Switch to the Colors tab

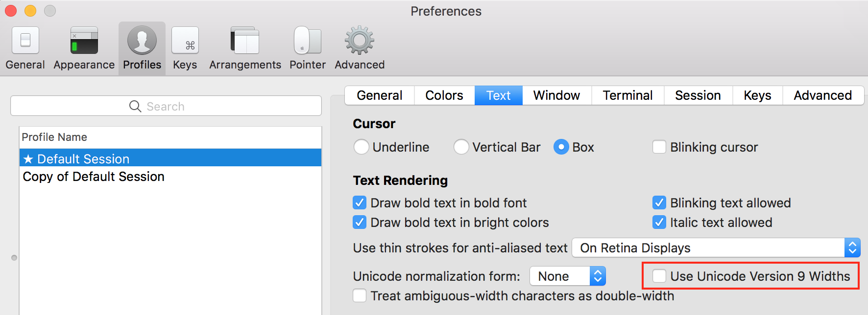444,95
